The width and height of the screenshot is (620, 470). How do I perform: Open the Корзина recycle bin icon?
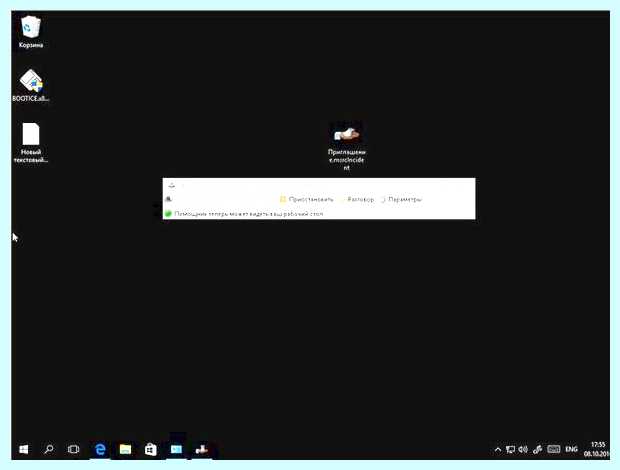30,32
